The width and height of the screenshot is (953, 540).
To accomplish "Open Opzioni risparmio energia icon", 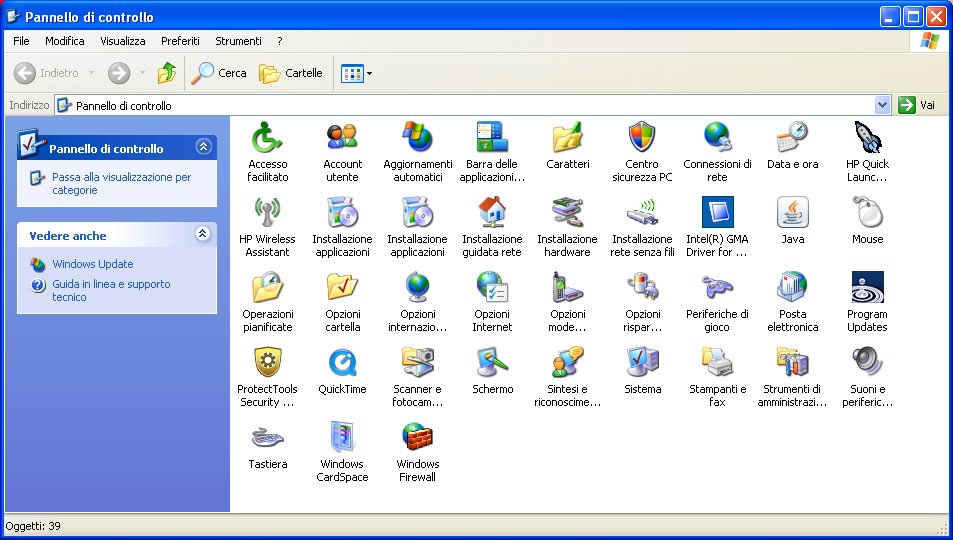I will 642,287.
